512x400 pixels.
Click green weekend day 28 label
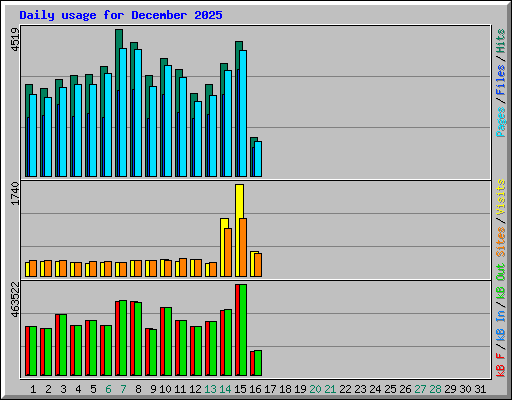[435, 389]
